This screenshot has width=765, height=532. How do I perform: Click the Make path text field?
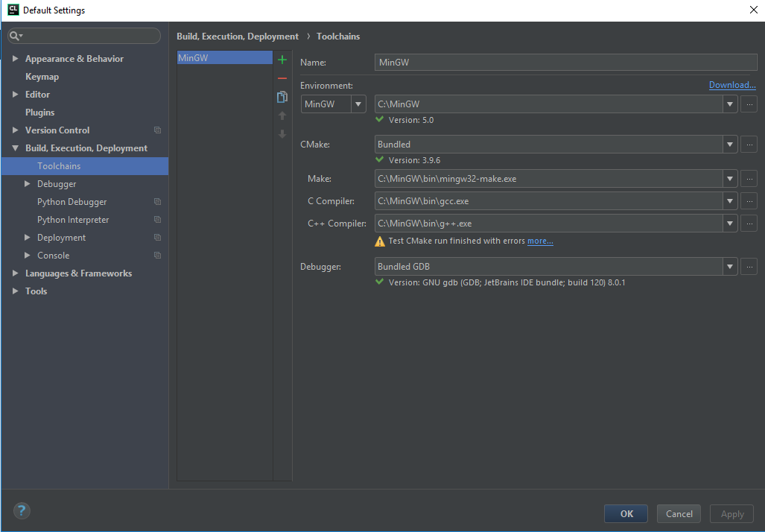tap(549, 179)
